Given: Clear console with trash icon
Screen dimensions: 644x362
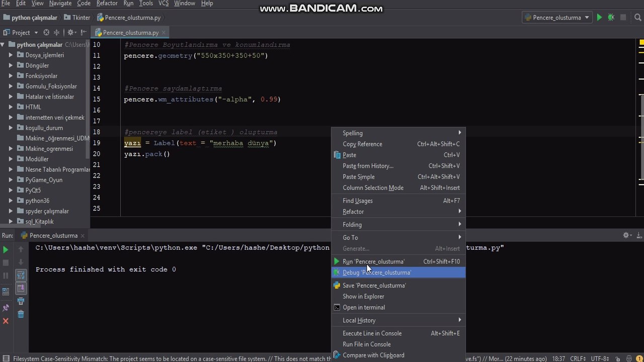Looking at the screenshot, I should [x=21, y=314].
